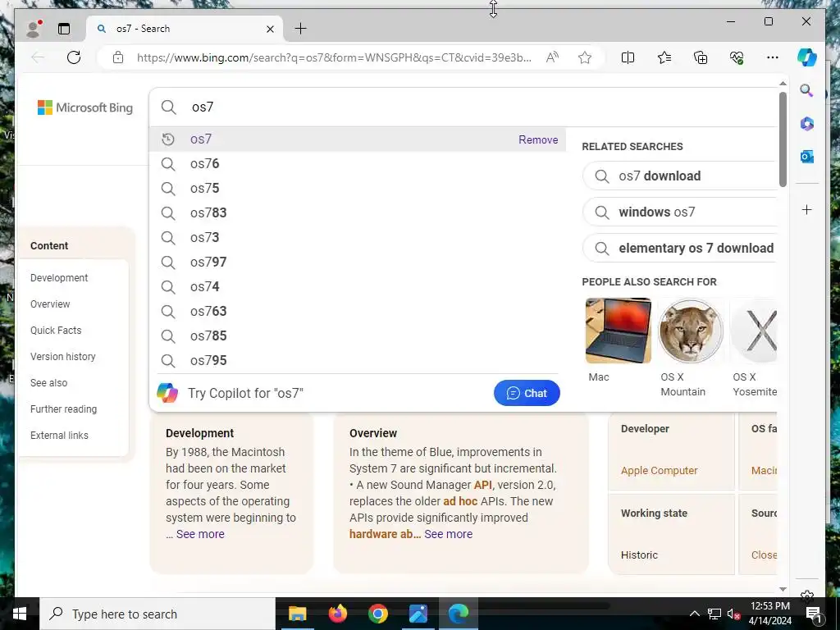Image resolution: width=840 pixels, height=630 pixels.
Task: Open the Edge profile icon
Action: coord(34,29)
